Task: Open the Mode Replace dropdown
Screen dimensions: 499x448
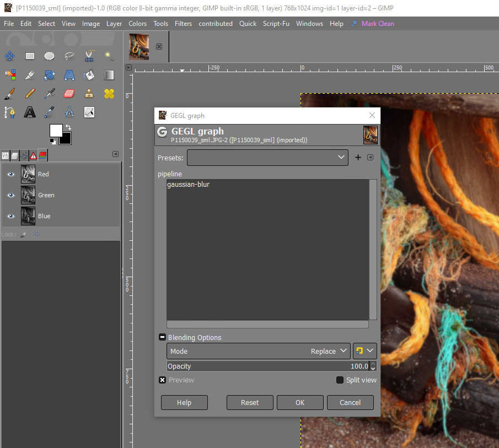Action: click(259, 351)
